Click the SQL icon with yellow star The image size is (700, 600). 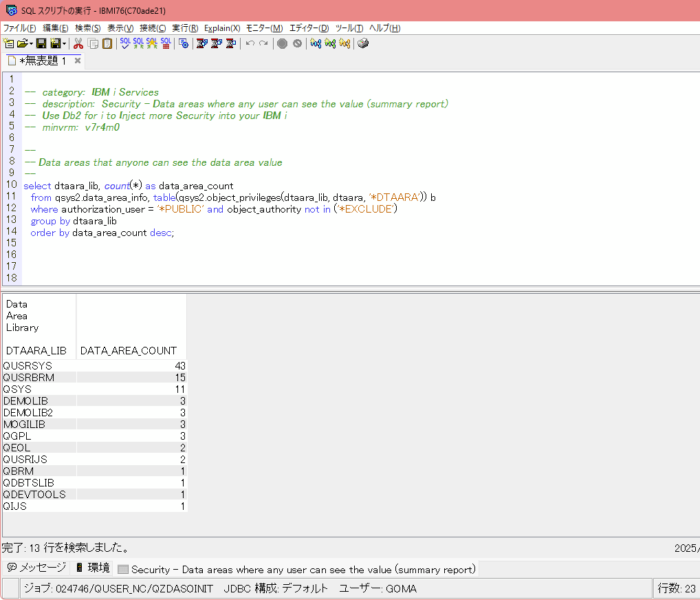tap(152, 43)
